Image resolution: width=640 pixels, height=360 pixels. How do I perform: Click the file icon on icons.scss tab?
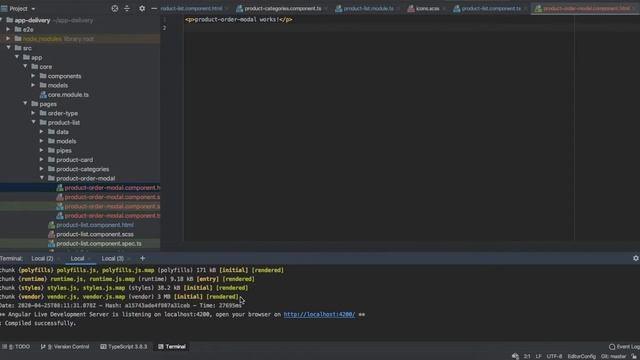[x=411, y=9]
